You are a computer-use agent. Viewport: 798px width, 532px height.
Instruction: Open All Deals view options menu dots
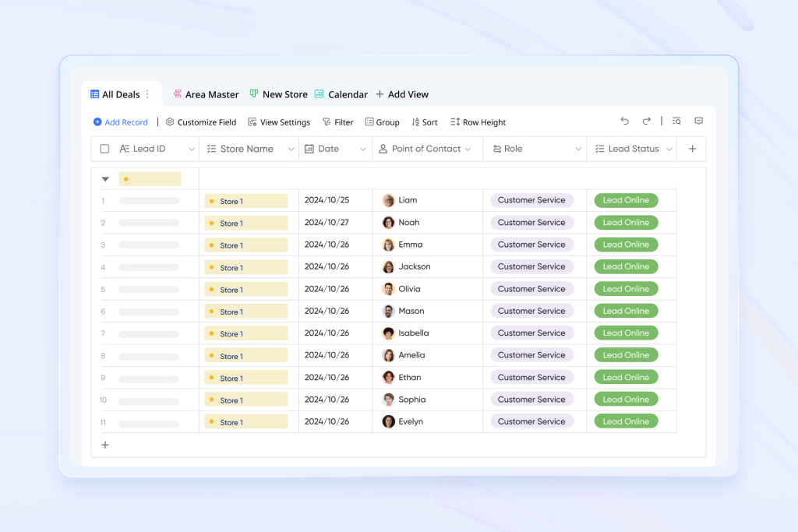click(x=147, y=94)
